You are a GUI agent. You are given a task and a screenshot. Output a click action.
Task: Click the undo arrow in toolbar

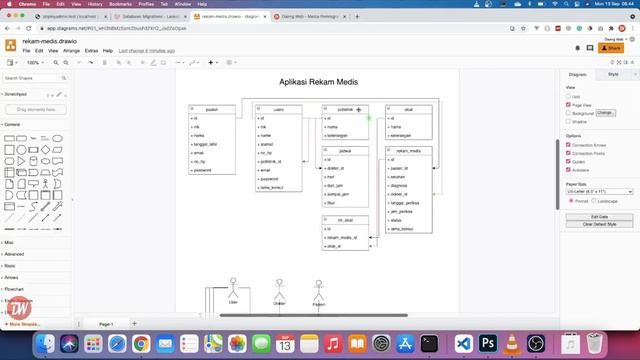(x=80, y=63)
